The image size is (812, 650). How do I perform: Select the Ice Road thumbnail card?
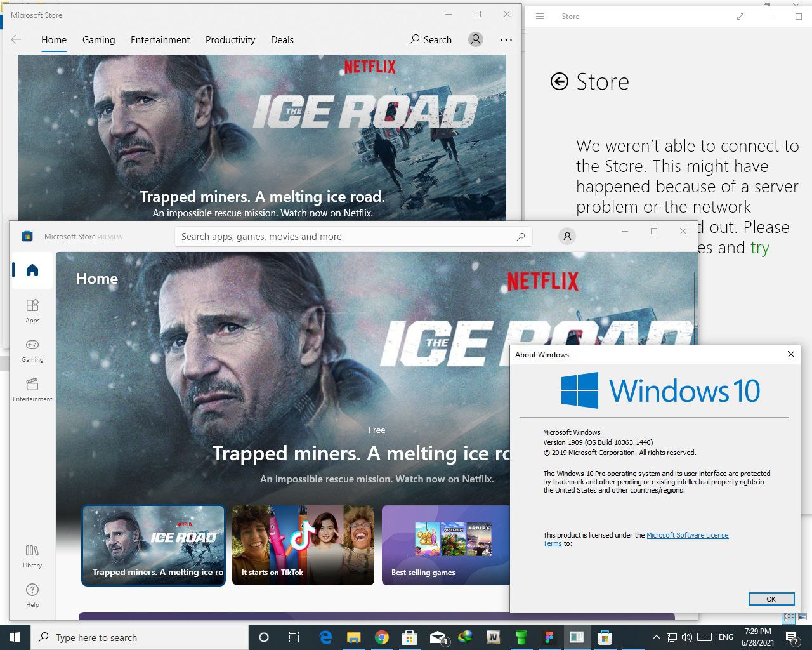154,545
